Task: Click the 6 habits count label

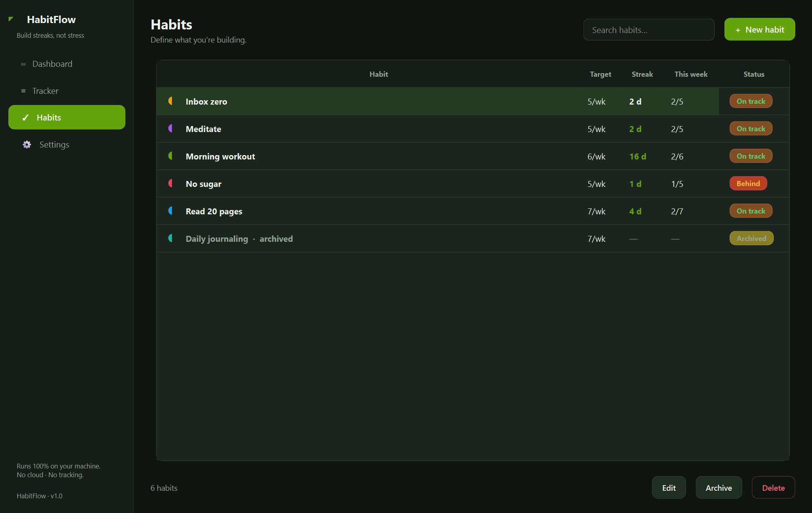Action: pyautogui.click(x=164, y=488)
